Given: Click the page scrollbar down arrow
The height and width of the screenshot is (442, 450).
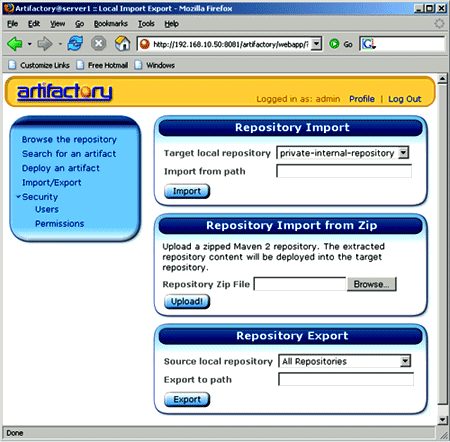Looking at the screenshot, I should [442, 420].
